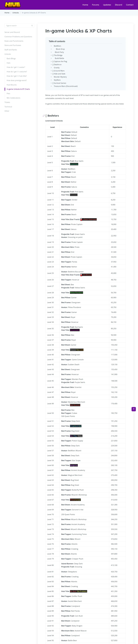Expand the Server and Discord category
Screen dimensions: 138x644
point(12,32)
